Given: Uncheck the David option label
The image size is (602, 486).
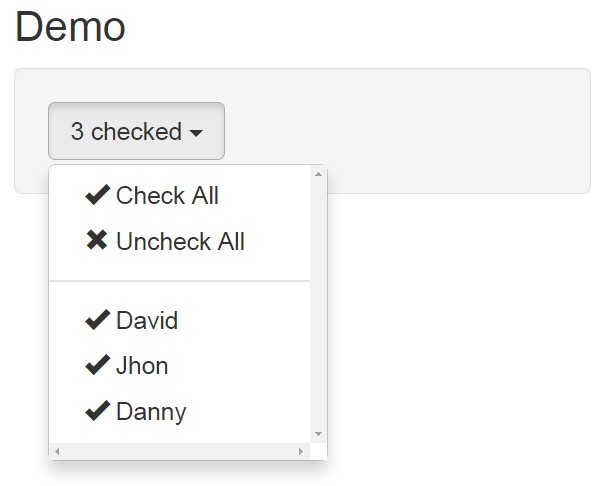Looking at the screenshot, I should pos(147,321).
